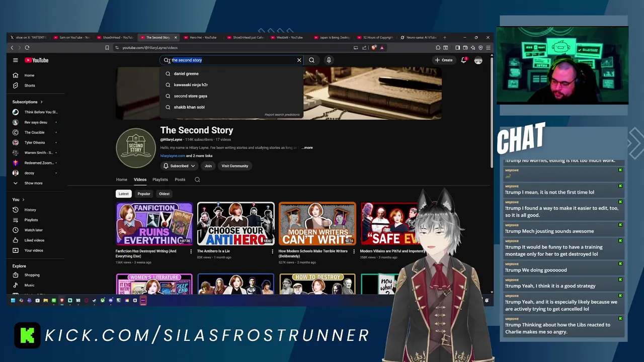Click the Join button

(x=208, y=166)
